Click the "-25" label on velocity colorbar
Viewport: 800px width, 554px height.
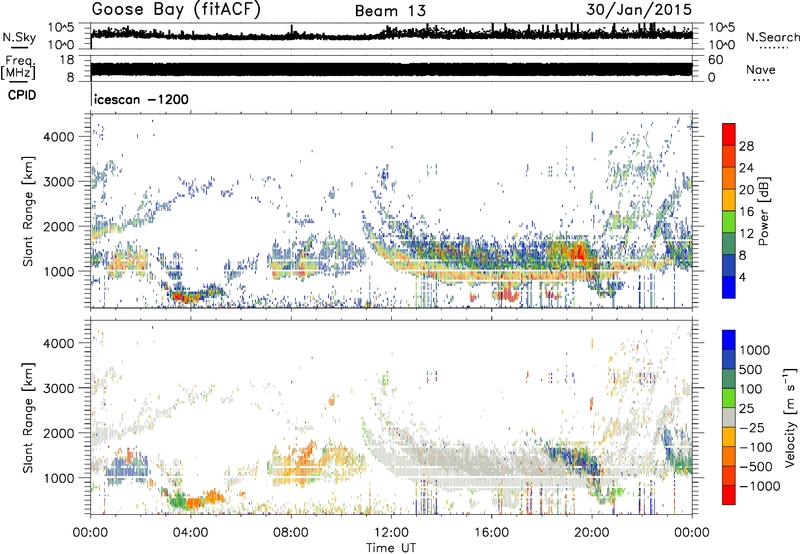[754, 427]
